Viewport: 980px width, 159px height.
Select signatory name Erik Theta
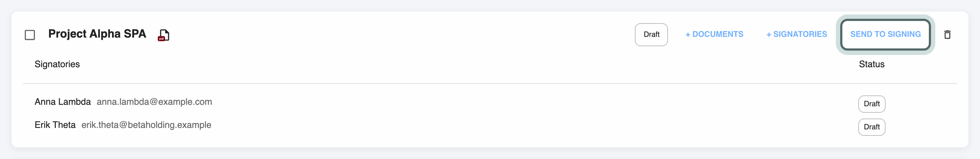click(x=55, y=125)
